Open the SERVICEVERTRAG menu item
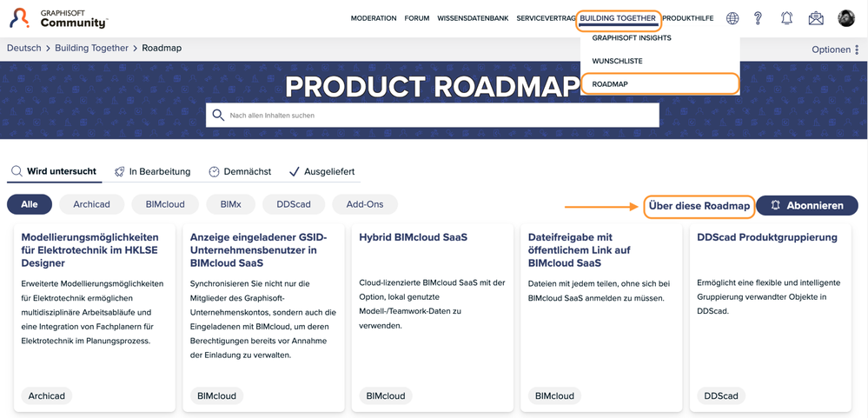 [546, 18]
